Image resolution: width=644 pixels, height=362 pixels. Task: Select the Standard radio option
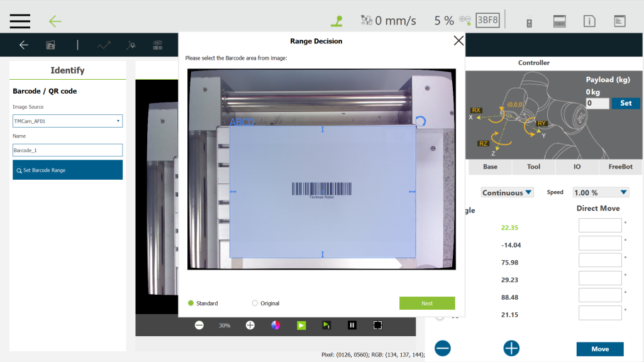click(x=191, y=303)
